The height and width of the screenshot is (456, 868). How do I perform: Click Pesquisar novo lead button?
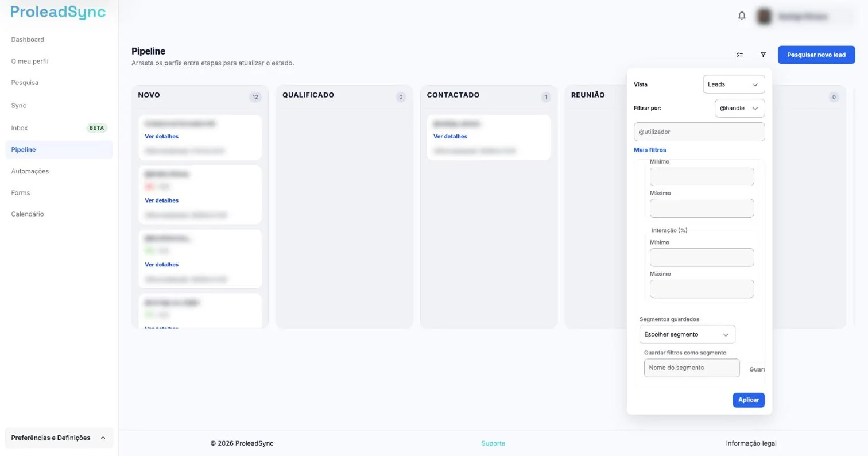[x=816, y=55]
